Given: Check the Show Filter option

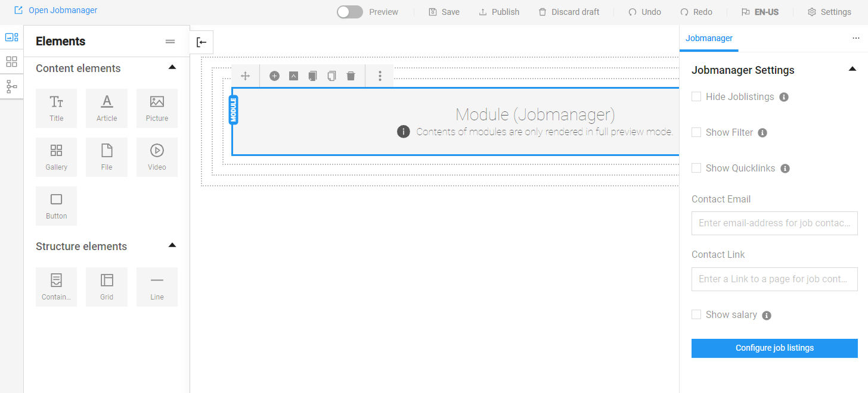Looking at the screenshot, I should tap(696, 132).
